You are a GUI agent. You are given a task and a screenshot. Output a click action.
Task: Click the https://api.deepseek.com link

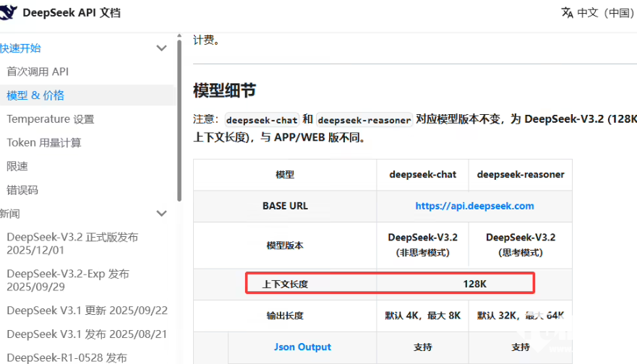tap(474, 206)
